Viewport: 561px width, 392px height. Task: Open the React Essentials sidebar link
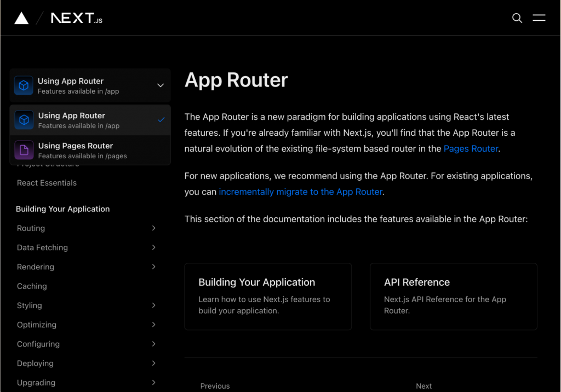47,183
